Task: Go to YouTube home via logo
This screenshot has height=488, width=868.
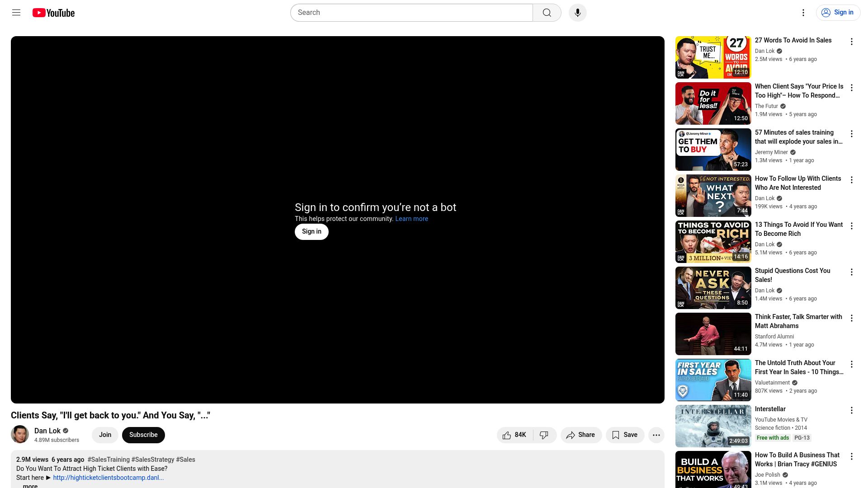Action: [53, 13]
